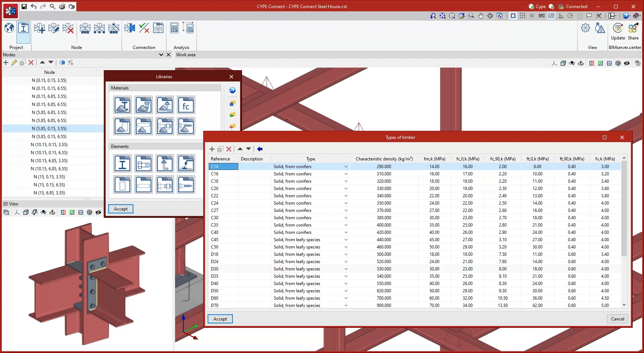Expand Type dropdown for D70 row

pyautogui.click(x=346, y=305)
